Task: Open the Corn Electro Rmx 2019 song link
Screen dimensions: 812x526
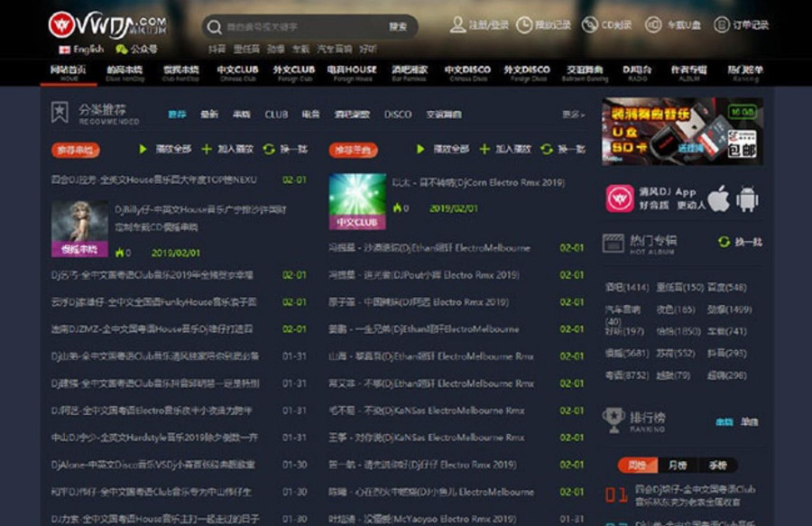Action: coord(478,182)
